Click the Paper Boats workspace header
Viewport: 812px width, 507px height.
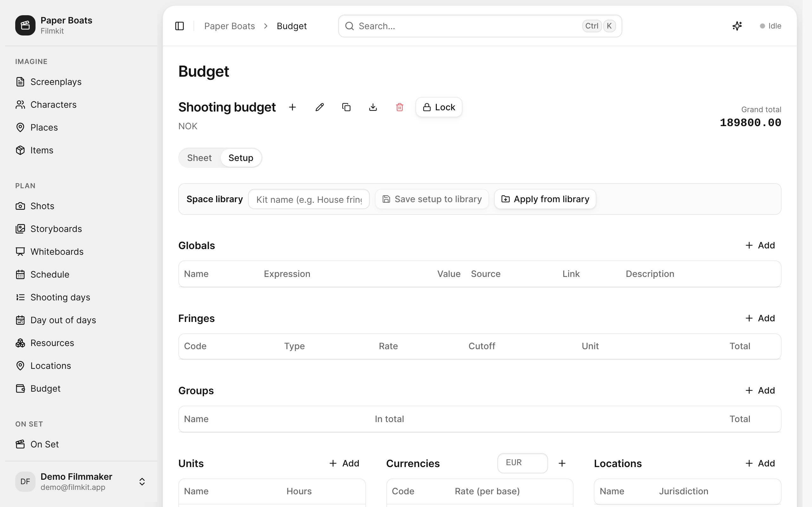pyautogui.click(x=54, y=25)
